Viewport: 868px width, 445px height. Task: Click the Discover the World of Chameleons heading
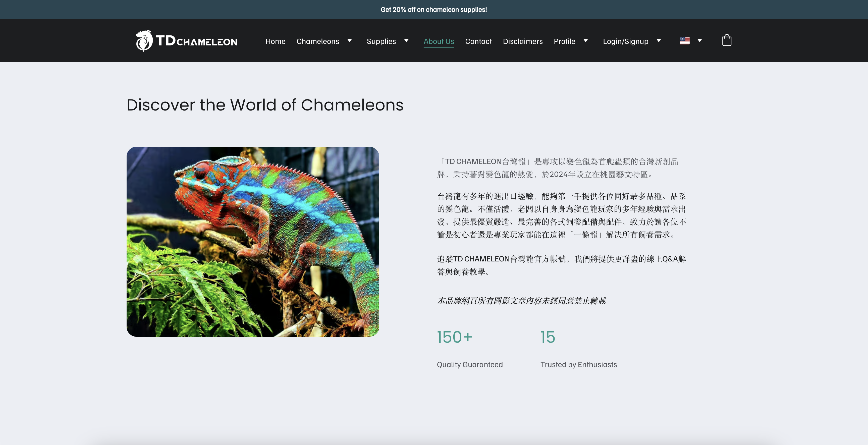(x=265, y=105)
